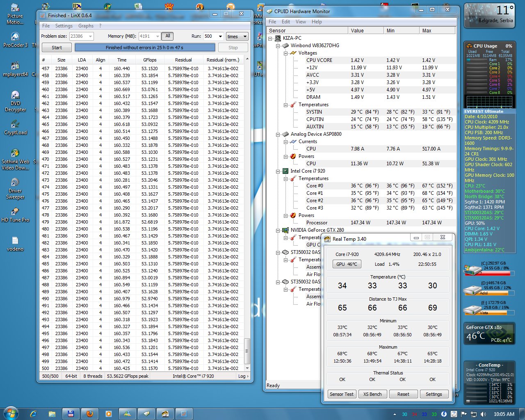Collapse the Voltages node
The width and height of the screenshot is (525, 420).
(286, 53)
